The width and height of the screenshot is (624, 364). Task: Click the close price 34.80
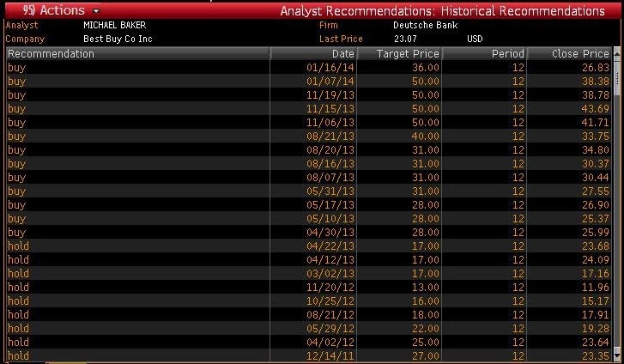(x=596, y=149)
